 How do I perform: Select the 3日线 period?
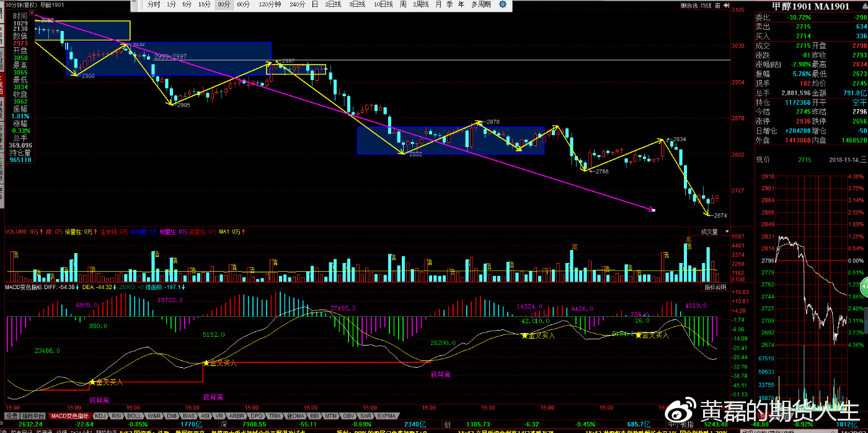357,4
